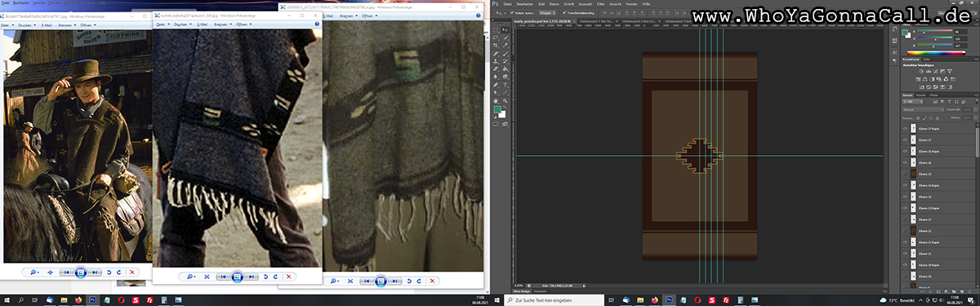Image resolution: width=980 pixels, height=306 pixels.
Task: Open the Photoshop Fenster menu
Action: pyautogui.click(x=632, y=4)
